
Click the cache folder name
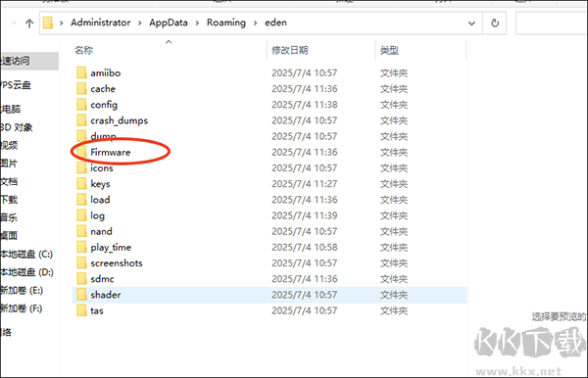pos(103,89)
